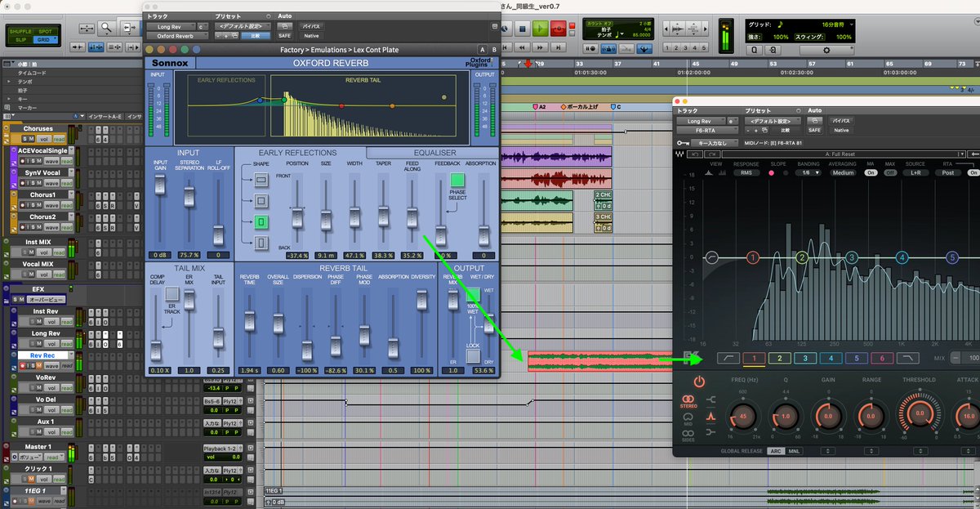Click the grid settings gear button
980x509 pixels.
click(826, 50)
